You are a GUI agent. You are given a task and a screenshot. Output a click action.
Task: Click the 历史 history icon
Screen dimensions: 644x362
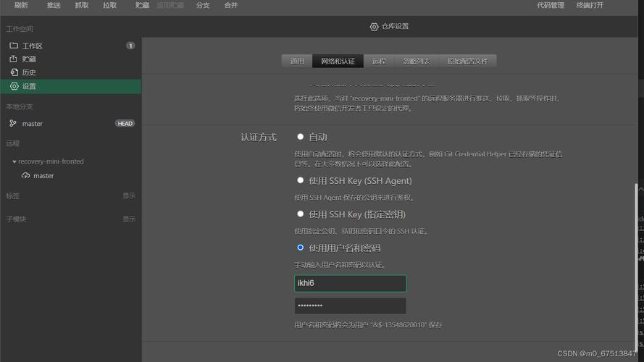click(x=14, y=72)
